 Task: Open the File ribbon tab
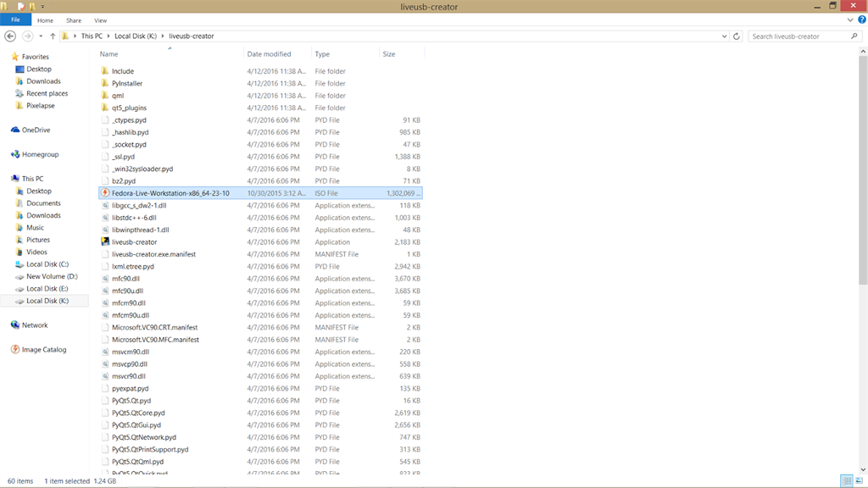click(15, 20)
